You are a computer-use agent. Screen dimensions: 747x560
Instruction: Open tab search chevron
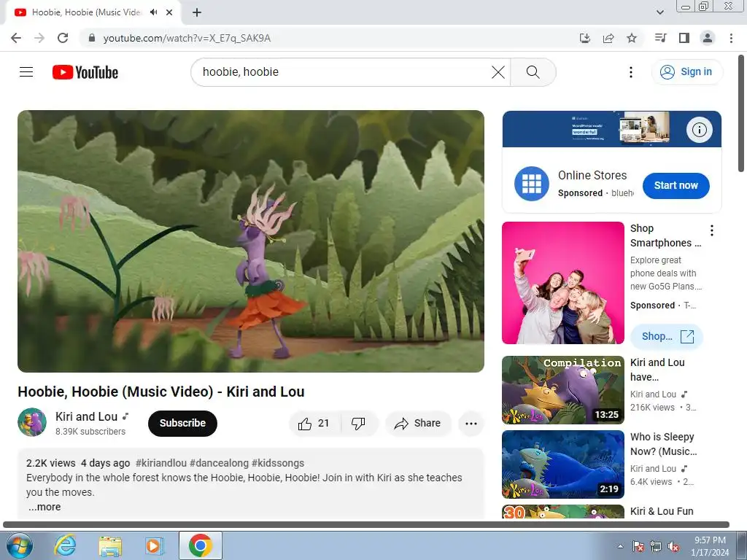659,12
